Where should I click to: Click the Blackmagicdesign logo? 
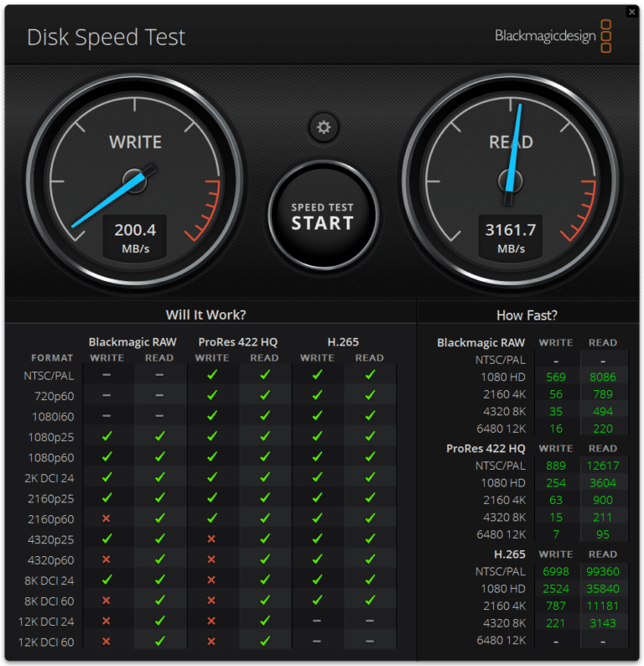coord(553,36)
